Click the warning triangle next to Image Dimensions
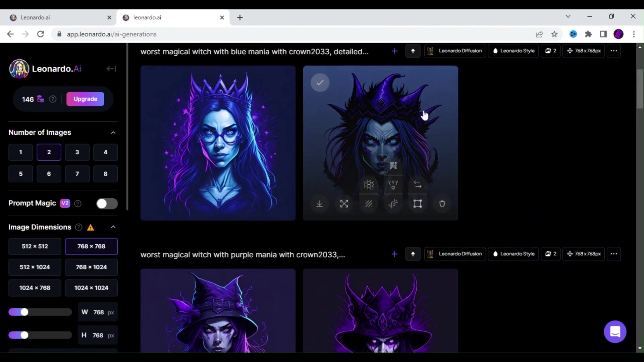The height and width of the screenshot is (362, 644). (91, 228)
